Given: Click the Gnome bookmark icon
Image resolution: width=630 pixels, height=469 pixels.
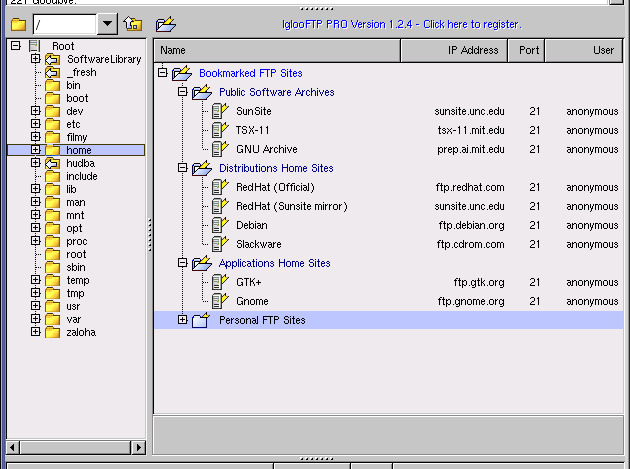Looking at the screenshot, I should (x=220, y=301).
